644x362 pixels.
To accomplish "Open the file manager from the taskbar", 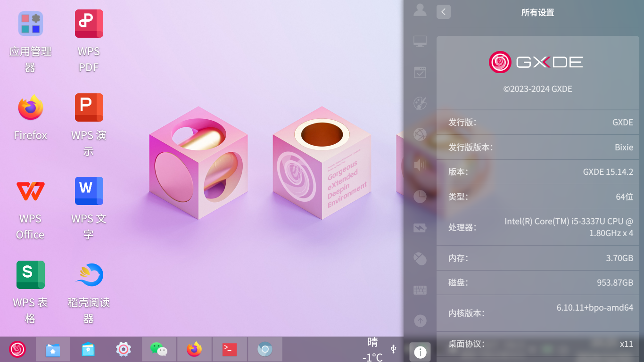I will [53, 349].
